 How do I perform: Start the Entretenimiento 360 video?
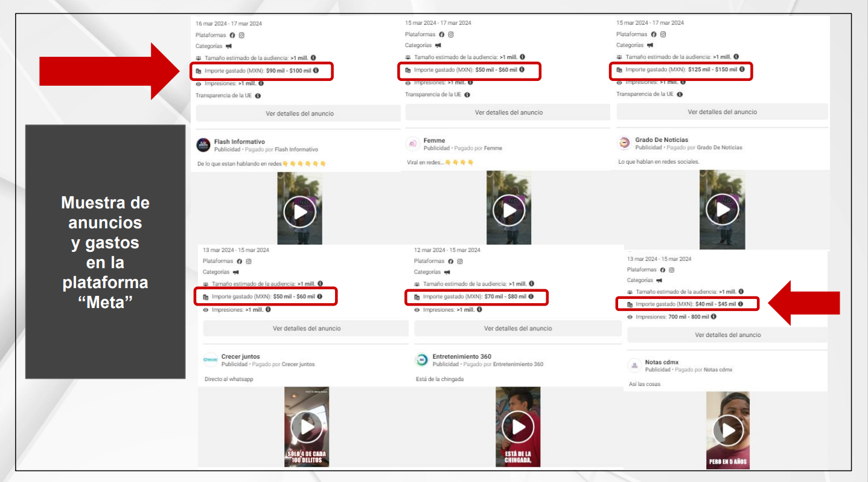tap(518, 427)
